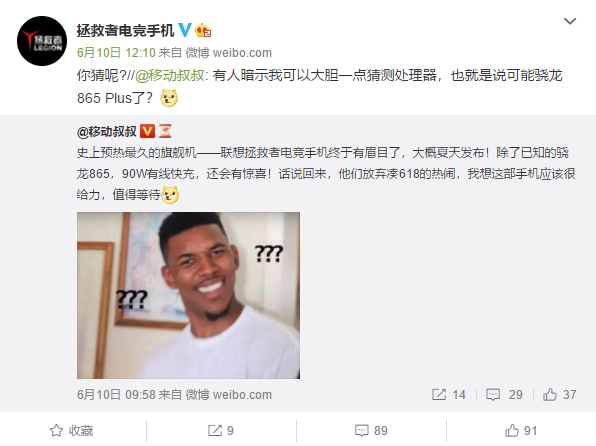The height and width of the screenshot is (446, 596).
Task: Open the 6月10日 12:10 post timestamp
Action: 116,52
